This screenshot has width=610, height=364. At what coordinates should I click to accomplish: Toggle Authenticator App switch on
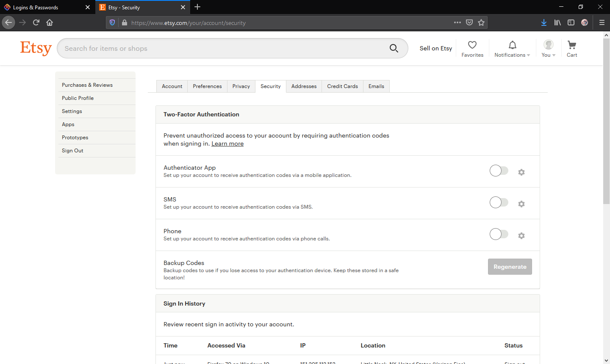(499, 171)
